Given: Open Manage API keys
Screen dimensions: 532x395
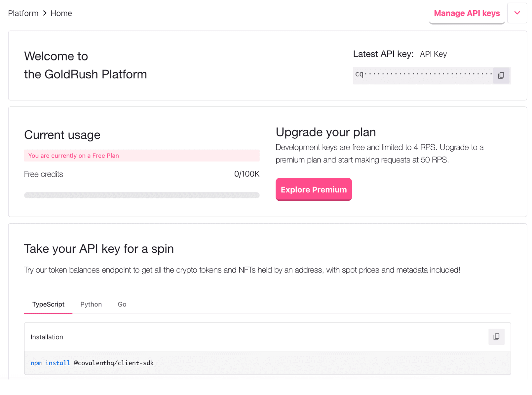Looking at the screenshot, I should tap(466, 13).
